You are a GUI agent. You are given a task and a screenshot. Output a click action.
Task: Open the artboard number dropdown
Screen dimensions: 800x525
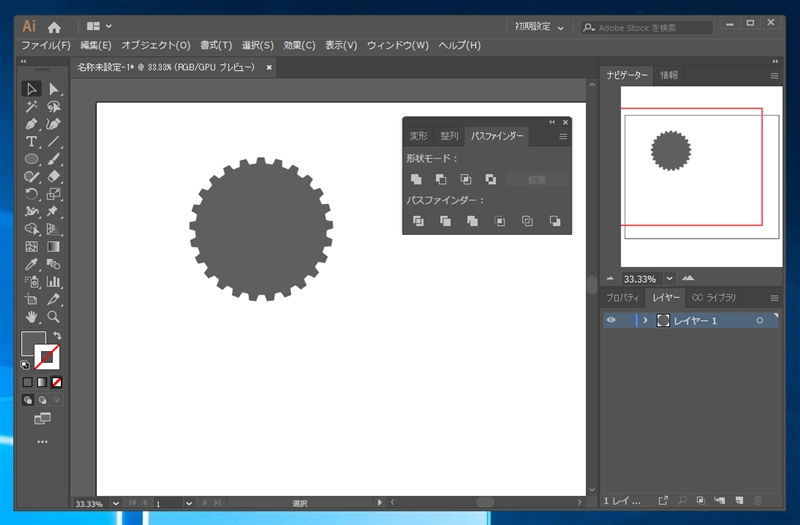point(189,504)
